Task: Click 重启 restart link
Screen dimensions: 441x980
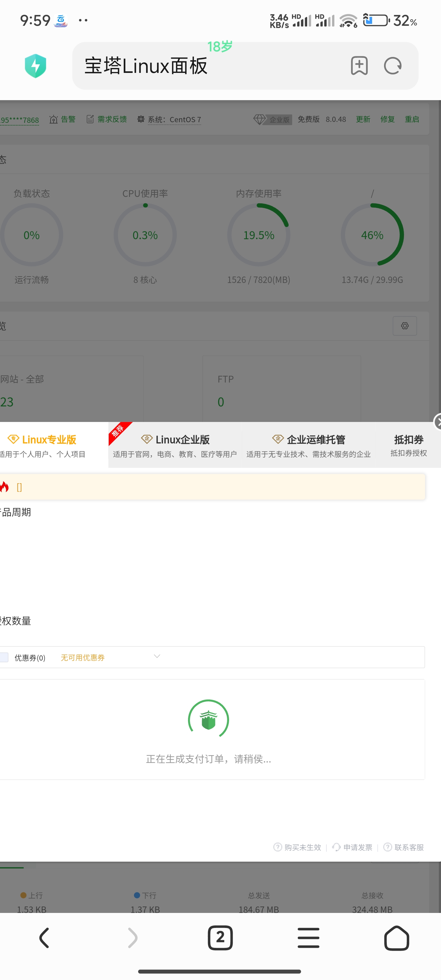Action: click(412, 119)
